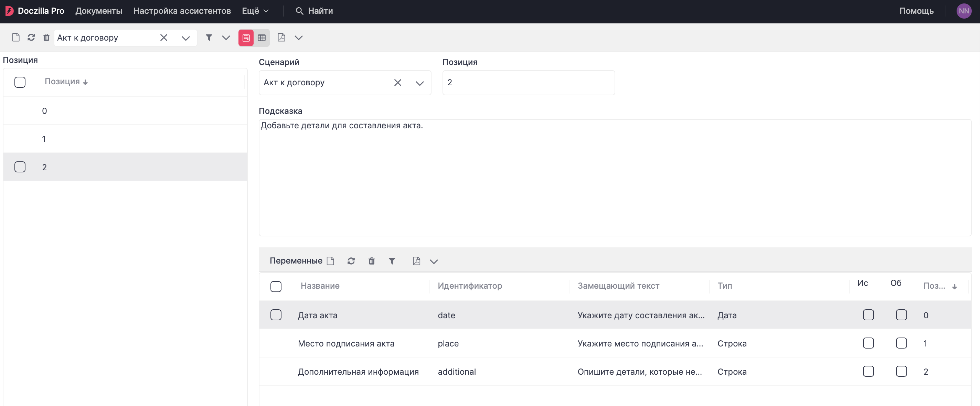Image resolution: width=980 pixels, height=406 pixels.
Task: Check the row checkbox for Дата акта
Action: click(x=276, y=315)
